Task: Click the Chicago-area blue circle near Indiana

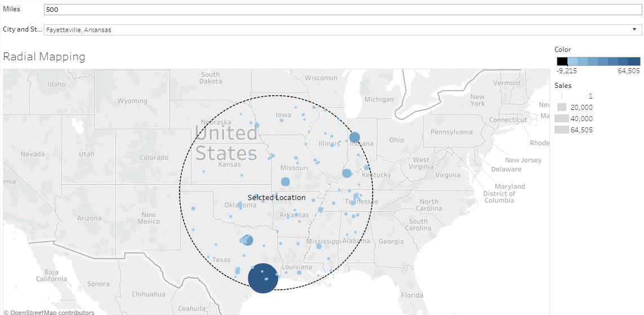Action: (x=355, y=137)
